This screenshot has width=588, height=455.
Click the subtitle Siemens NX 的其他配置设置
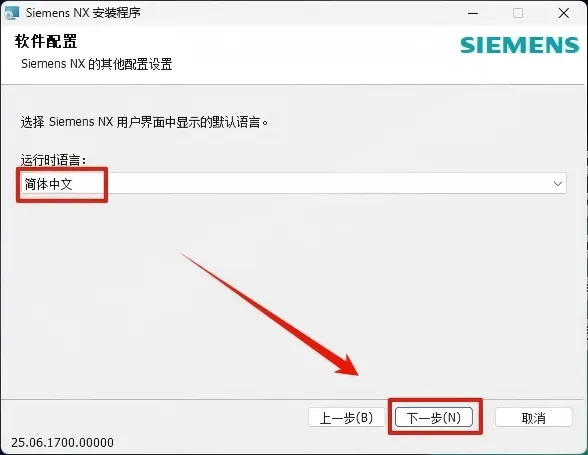[x=96, y=64]
